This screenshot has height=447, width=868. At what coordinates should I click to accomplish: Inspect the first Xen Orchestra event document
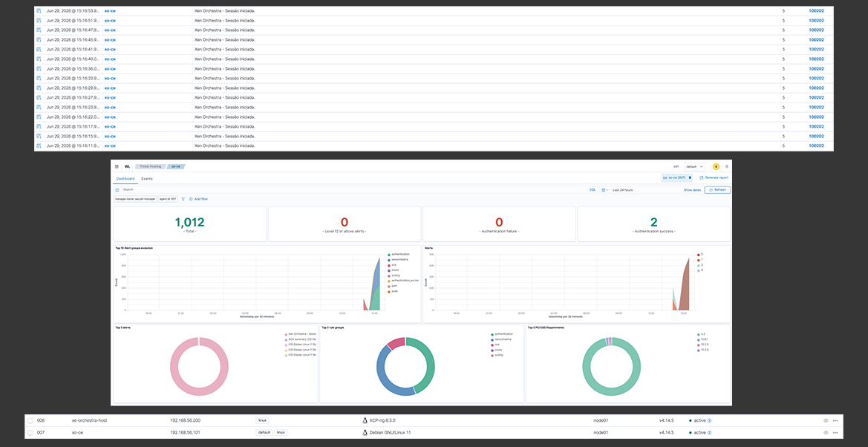coord(39,10)
